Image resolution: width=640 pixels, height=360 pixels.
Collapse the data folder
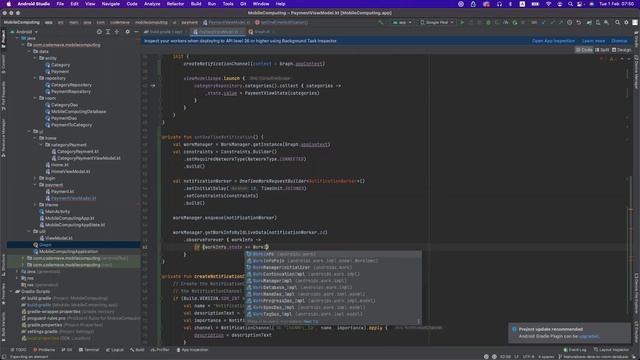(x=29, y=51)
